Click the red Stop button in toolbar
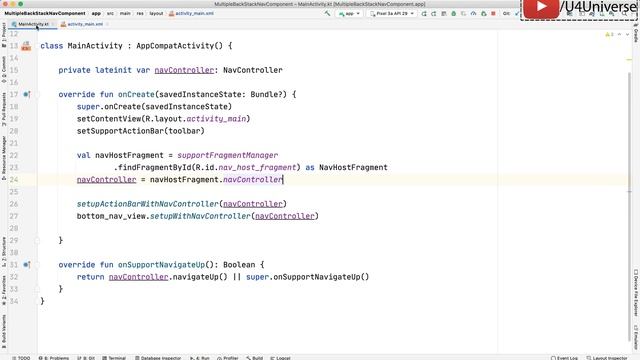640x360 pixels. coord(493,13)
